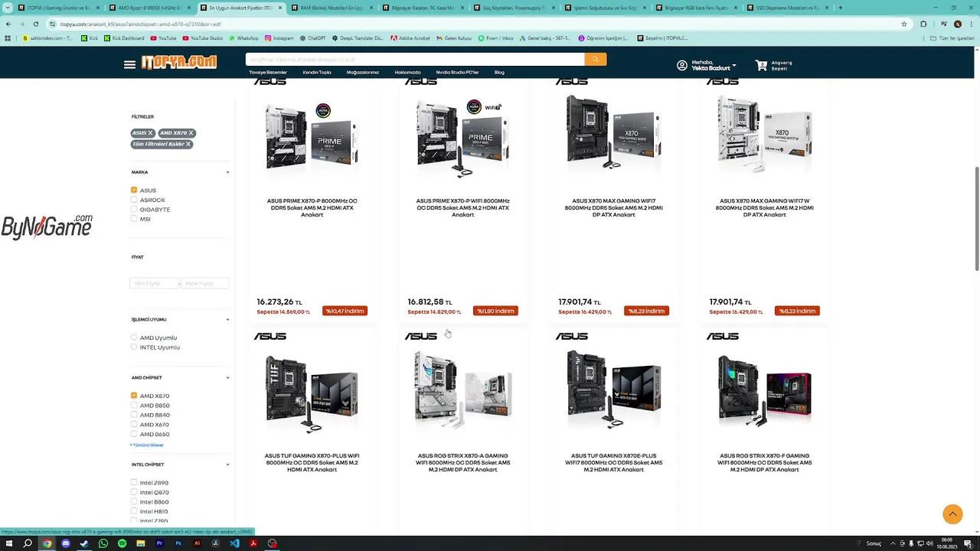Open the YouTube bookmark
980x551 pixels.
[163, 37]
